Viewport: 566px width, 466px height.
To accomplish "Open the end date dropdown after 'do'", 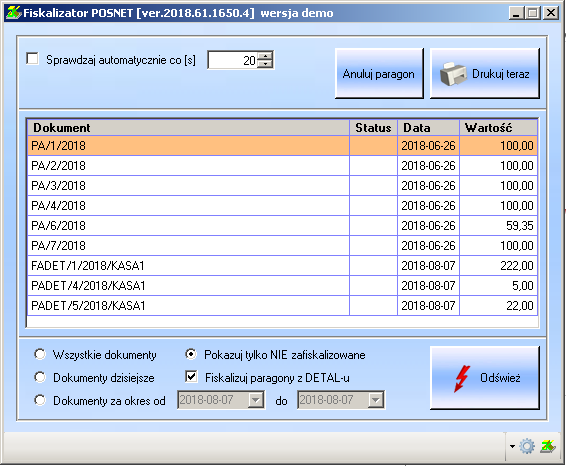I will 376,400.
